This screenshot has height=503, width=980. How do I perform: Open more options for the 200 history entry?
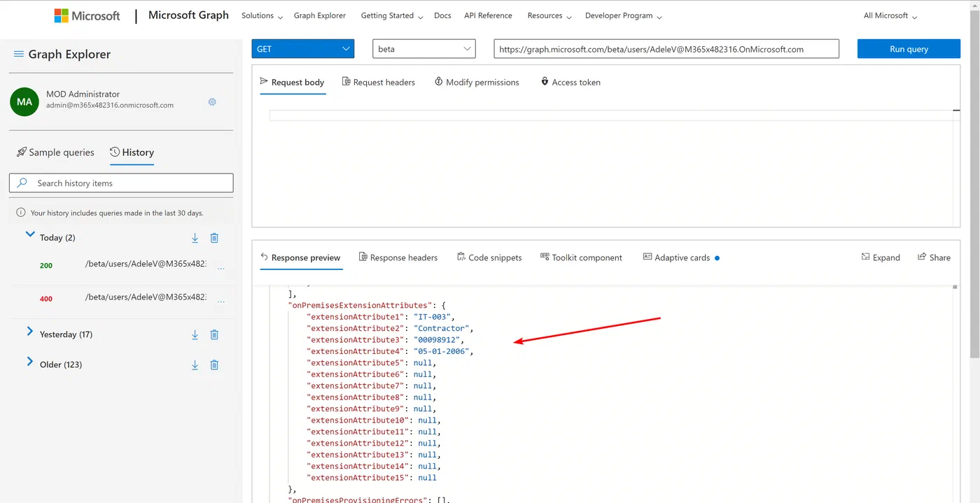pyautogui.click(x=221, y=269)
